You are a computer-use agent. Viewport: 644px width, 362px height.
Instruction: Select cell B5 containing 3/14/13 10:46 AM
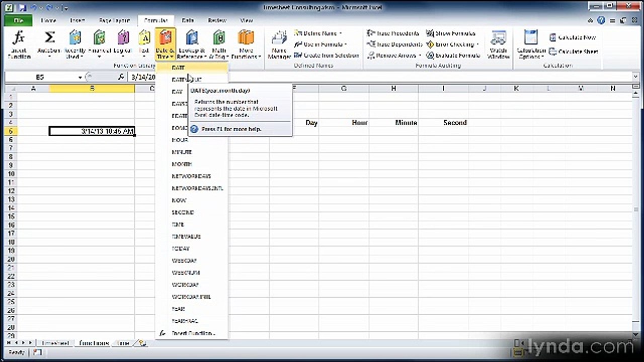[x=92, y=131]
